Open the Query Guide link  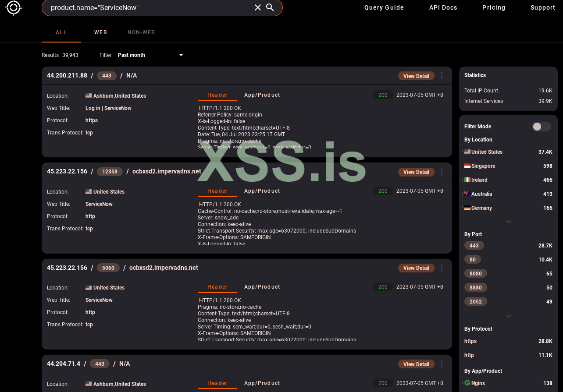coord(384,7)
